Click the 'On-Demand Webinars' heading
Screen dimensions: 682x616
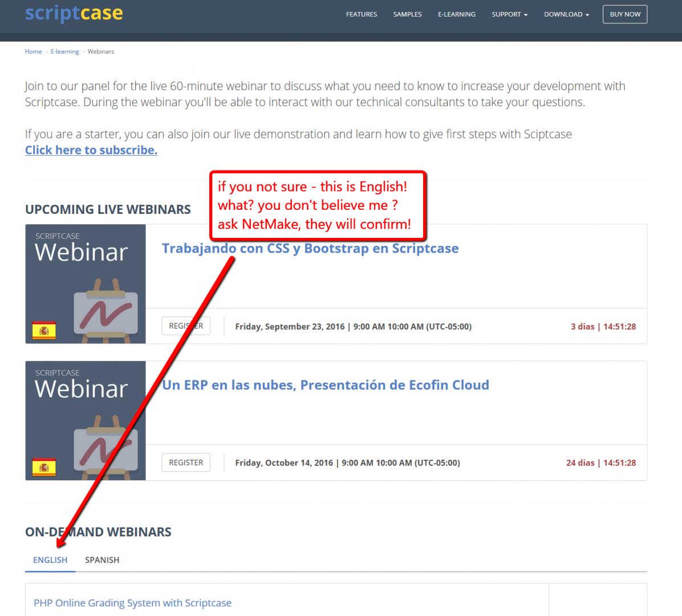pos(98,532)
